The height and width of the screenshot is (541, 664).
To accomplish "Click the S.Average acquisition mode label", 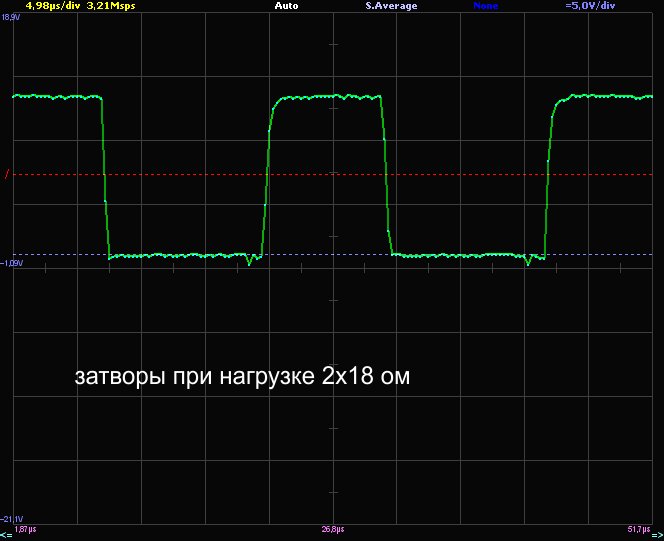I will (391, 6).
